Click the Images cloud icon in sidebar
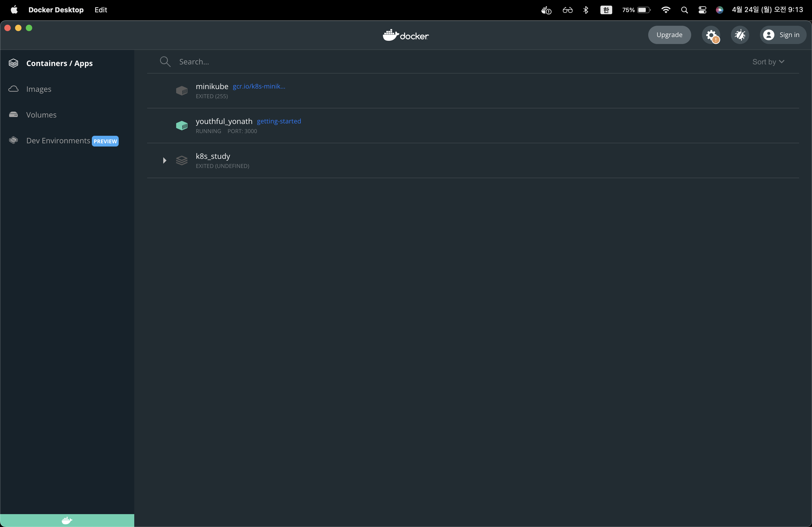Image resolution: width=812 pixels, height=527 pixels. [x=13, y=89]
